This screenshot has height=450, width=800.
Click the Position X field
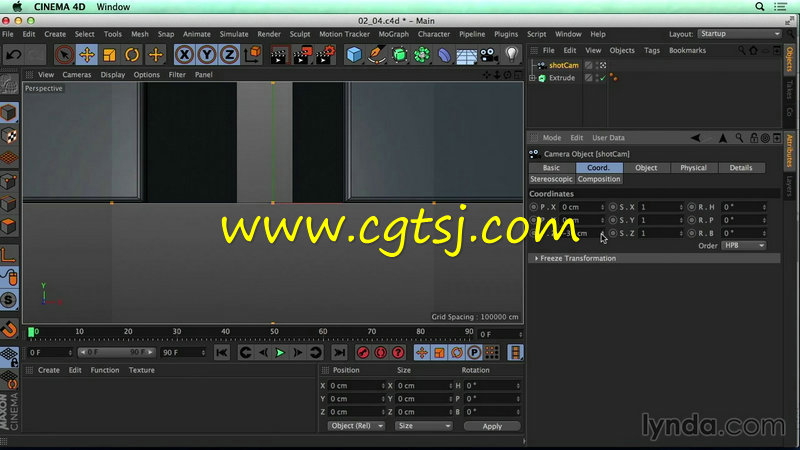356,386
